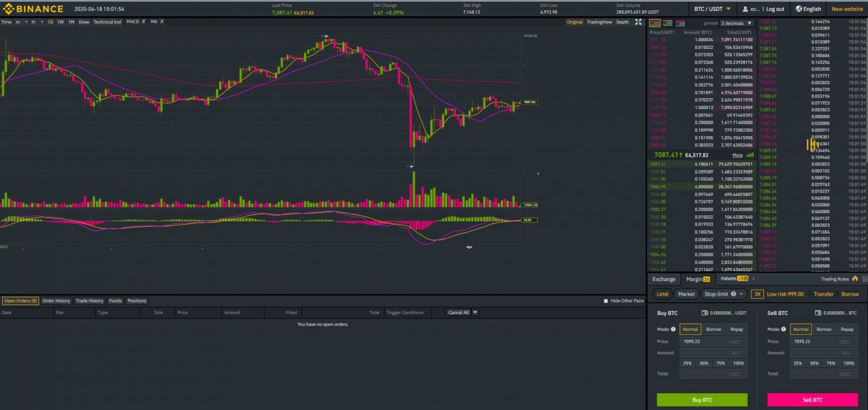Screen dimensions: 868x410
Task: Click the Buy BTC Total input field
Action: (x=713, y=374)
